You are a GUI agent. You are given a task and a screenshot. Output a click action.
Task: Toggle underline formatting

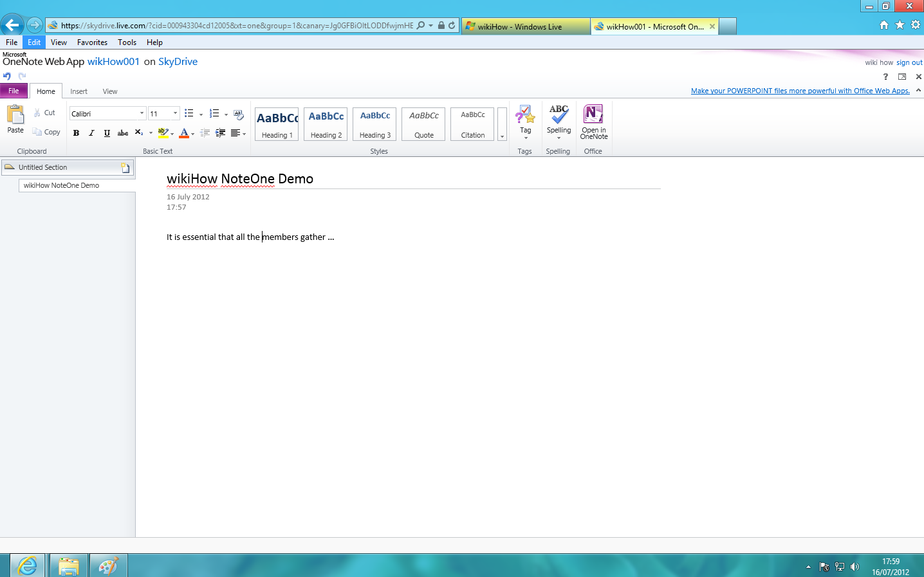107,133
